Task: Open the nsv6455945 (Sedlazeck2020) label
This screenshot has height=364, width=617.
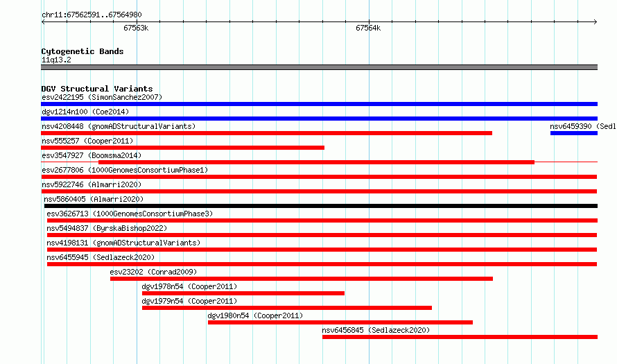Action: pyautogui.click(x=101, y=257)
